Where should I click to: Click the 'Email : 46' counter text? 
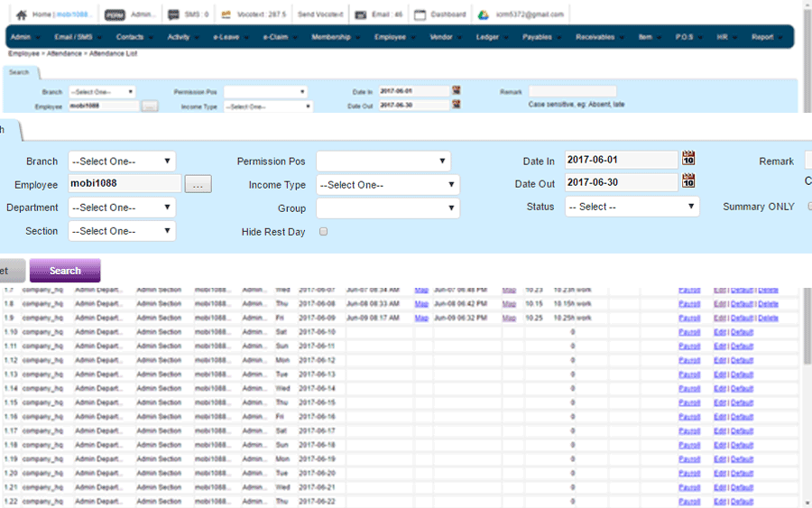point(387,14)
